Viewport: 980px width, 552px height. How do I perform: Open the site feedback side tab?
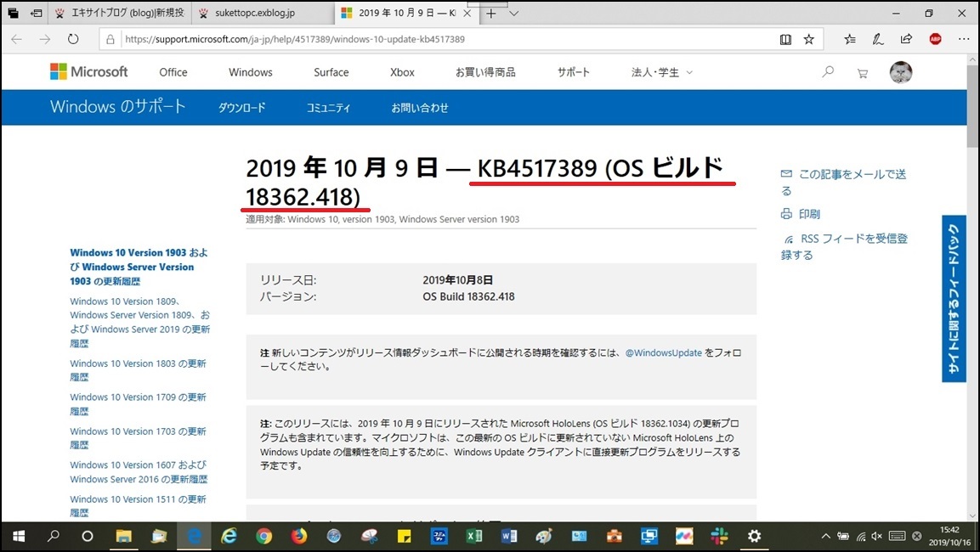click(954, 298)
